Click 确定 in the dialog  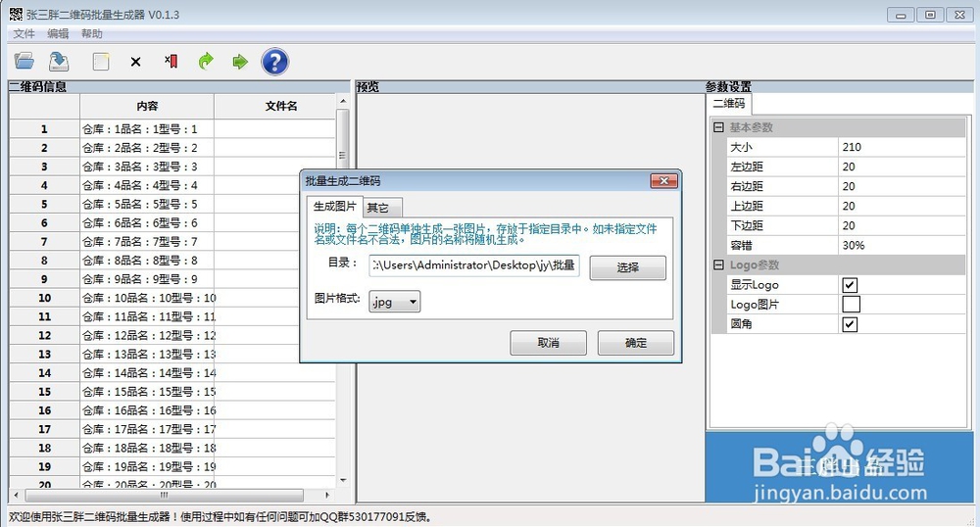click(636, 343)
